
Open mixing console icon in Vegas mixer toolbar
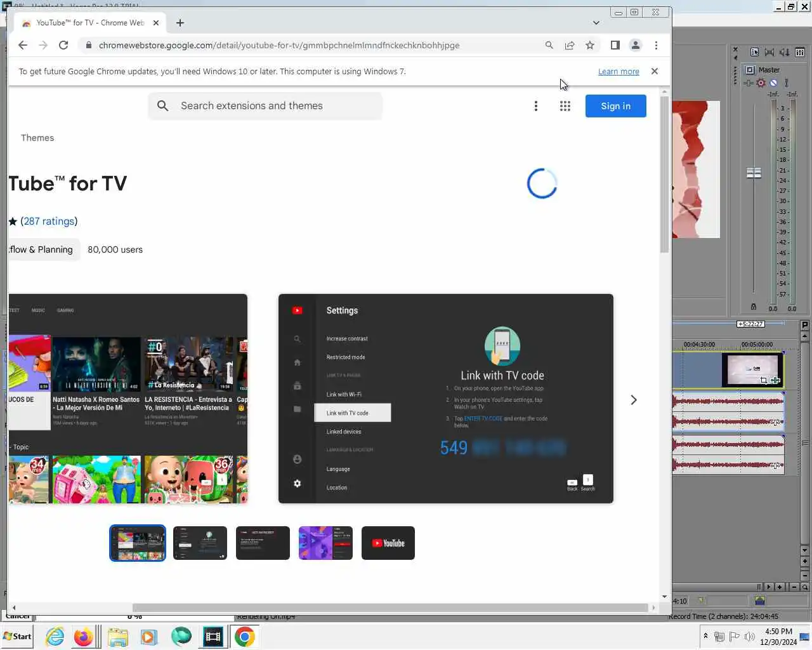[x=800, y=52]
